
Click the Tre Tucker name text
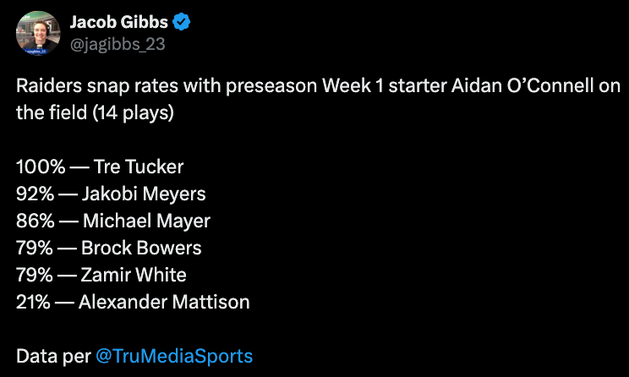point(138,166)
